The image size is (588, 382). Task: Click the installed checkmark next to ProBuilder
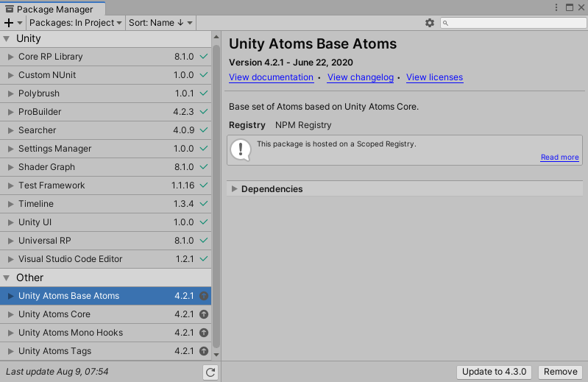pos(204,111)
